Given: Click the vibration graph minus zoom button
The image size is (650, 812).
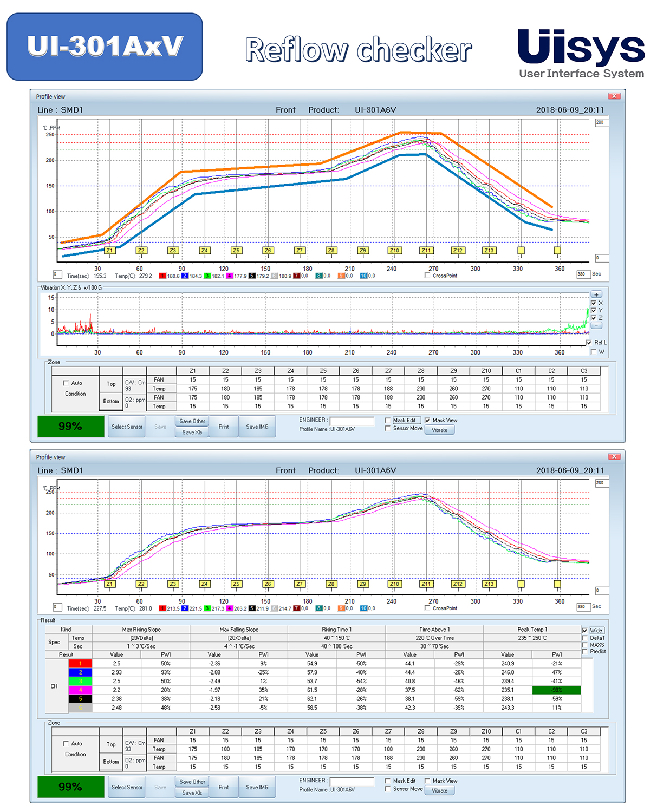Looking at the screenshot, I should click(x=596, y=326).
